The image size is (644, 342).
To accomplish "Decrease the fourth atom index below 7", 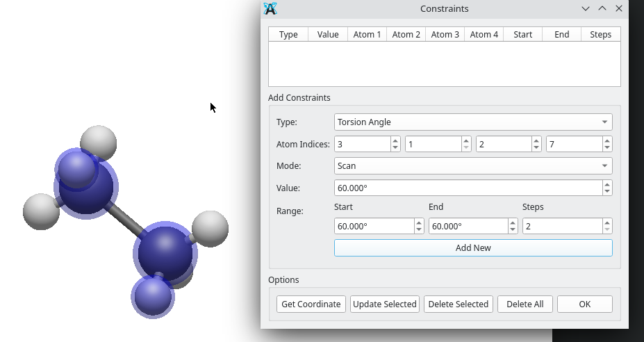I will (607, 147).
